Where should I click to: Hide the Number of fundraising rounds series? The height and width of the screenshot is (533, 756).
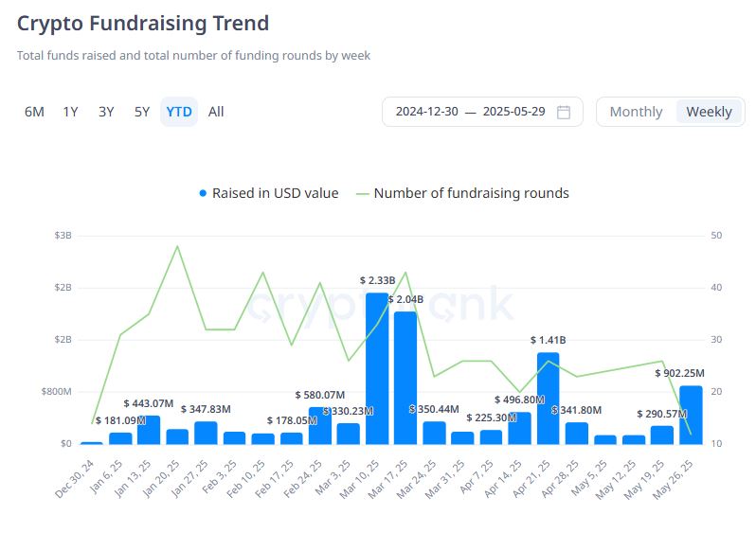point(471,193)
